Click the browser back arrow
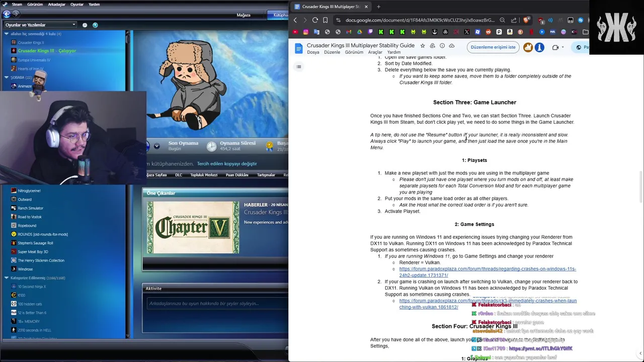Viewport: 644px width, 362px height. click(295, 20)
